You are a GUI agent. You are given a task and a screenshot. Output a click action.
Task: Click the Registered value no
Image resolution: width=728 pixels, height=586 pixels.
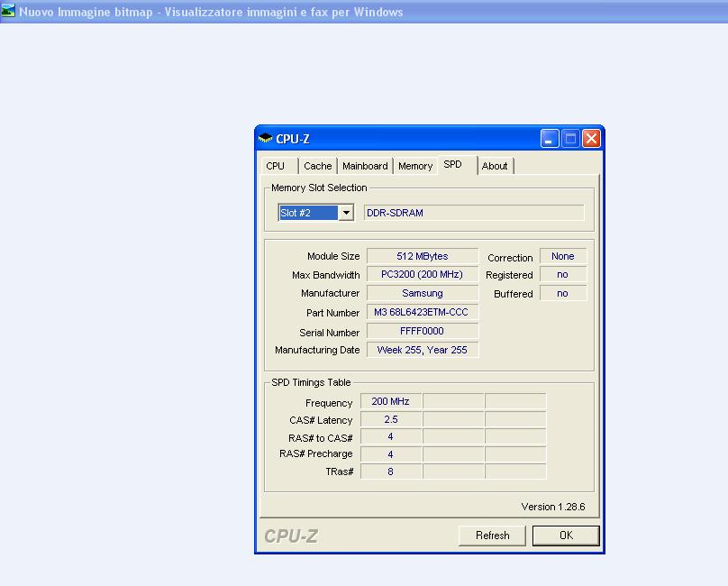(x=563, y=274)
